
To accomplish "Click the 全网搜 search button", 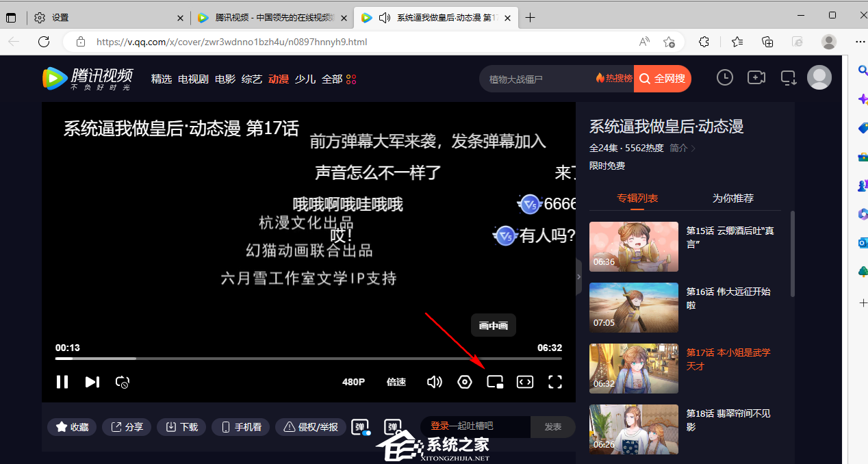I will pos(663,79).
